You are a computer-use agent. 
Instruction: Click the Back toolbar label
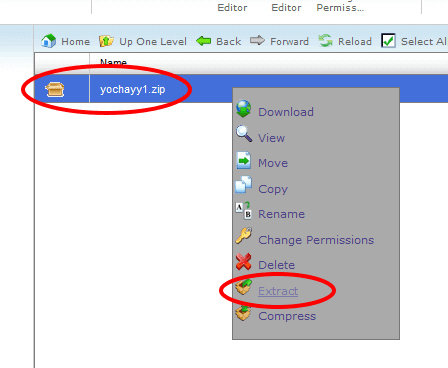tap(229, 42)
